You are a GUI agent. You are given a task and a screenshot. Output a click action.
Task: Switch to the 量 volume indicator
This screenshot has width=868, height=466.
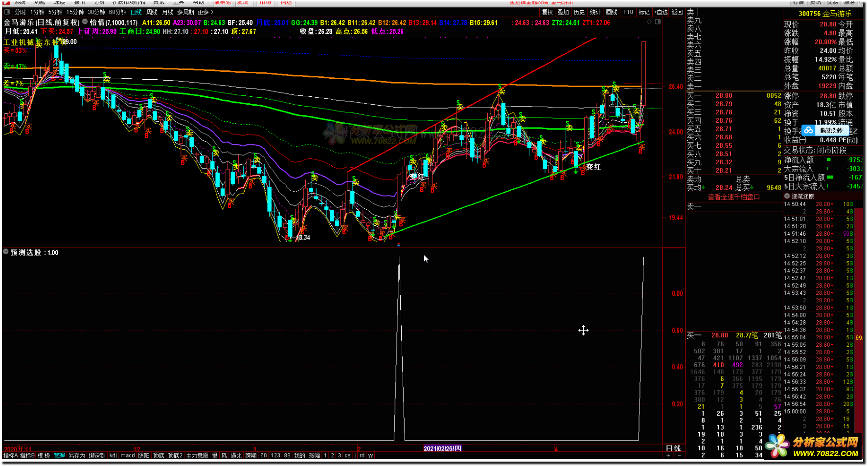(x=215, y=455)
